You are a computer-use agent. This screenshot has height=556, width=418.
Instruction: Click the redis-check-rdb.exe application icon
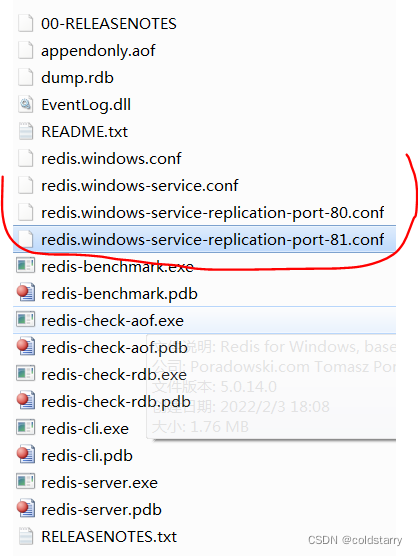click(26, 374)
